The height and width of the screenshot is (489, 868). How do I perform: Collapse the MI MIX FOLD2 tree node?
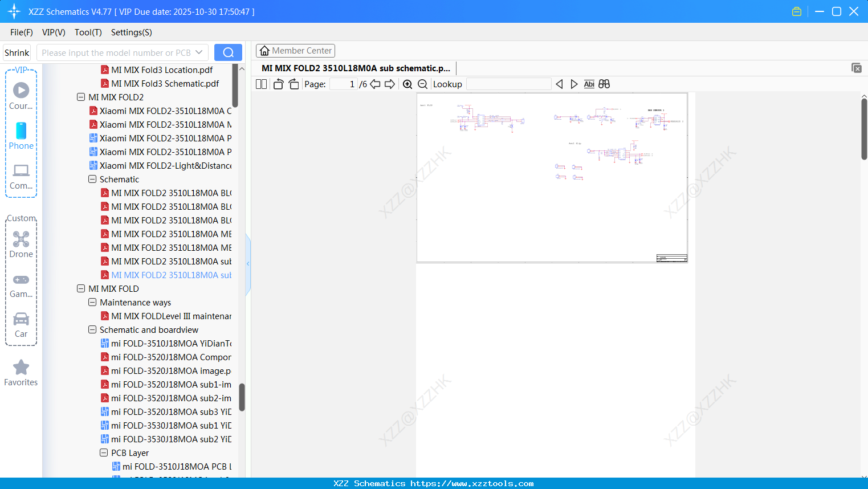click(81, 97)
